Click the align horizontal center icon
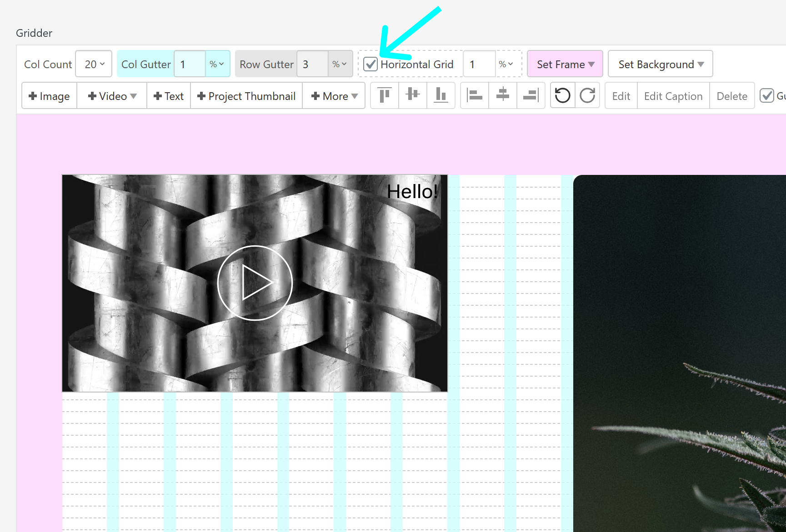786x532 pixels. [x=503, y=95]
